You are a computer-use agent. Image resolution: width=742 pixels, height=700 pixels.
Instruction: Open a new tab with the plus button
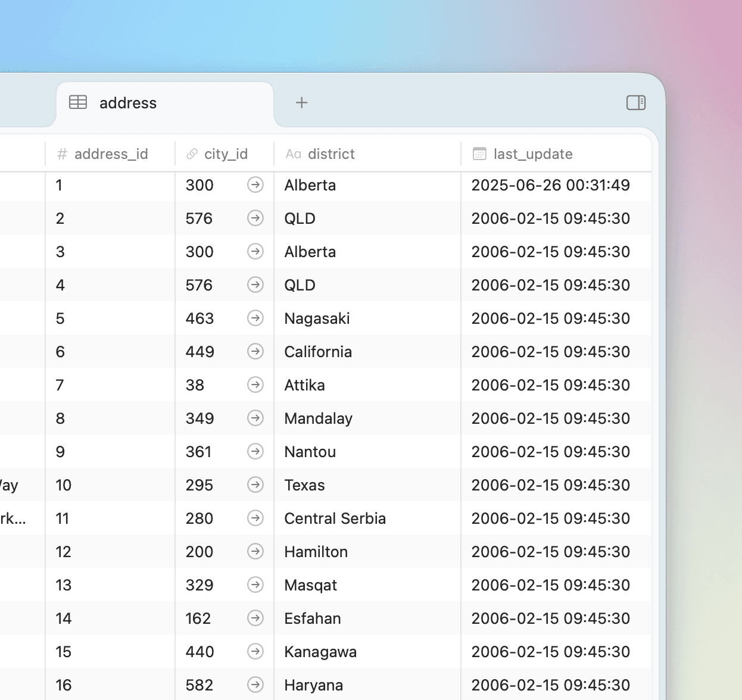coord(301,102)
